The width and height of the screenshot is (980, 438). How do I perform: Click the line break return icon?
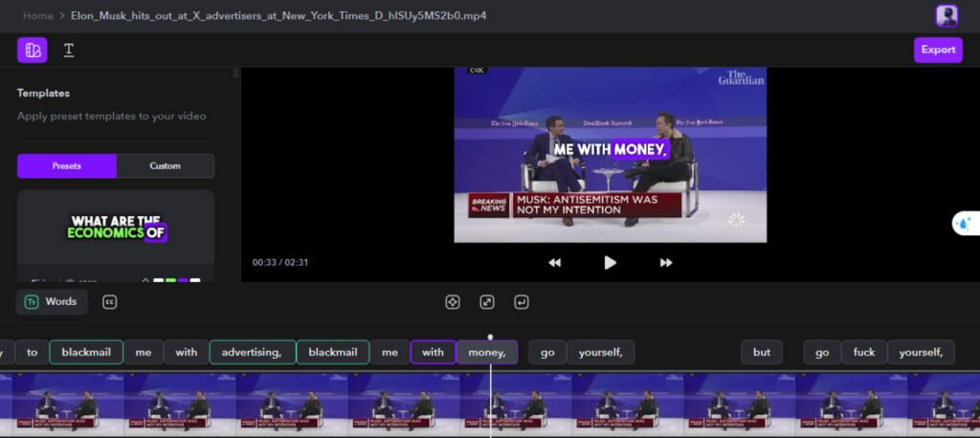pos(521,302)
